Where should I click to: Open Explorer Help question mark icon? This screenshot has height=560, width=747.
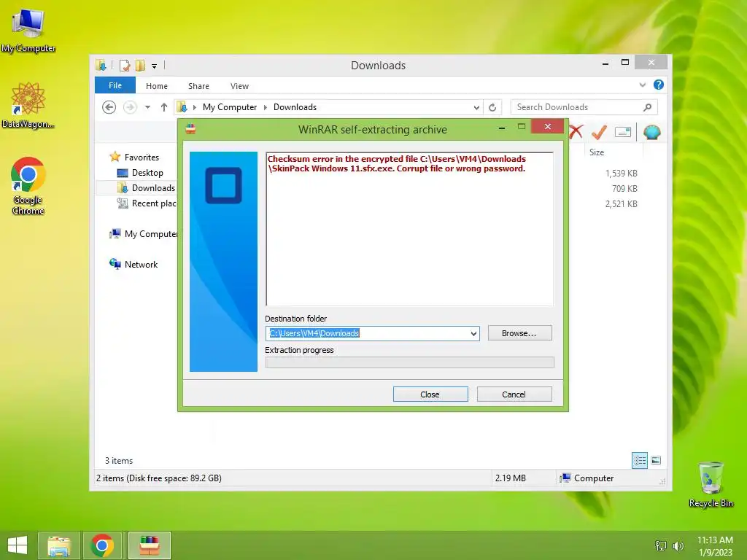tap(659, 85)
